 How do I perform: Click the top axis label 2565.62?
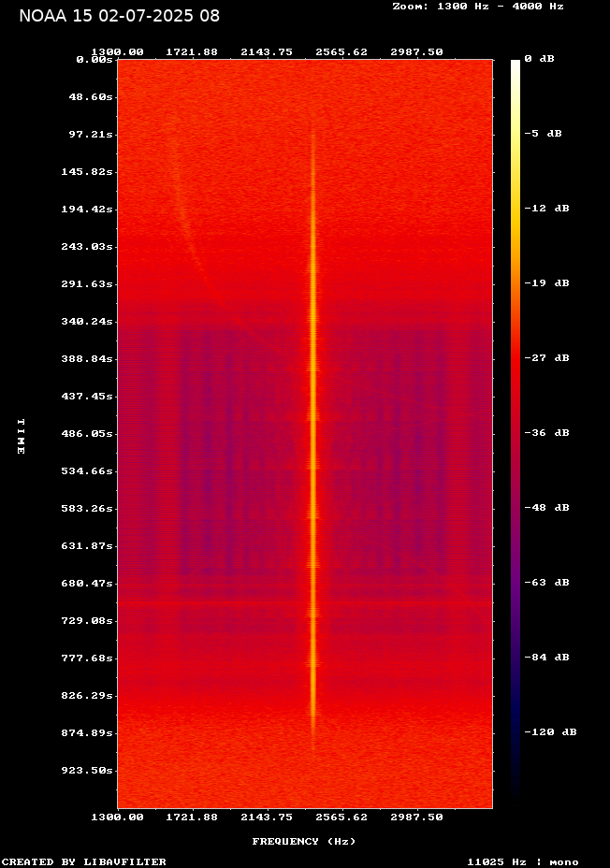click(341, 52)
